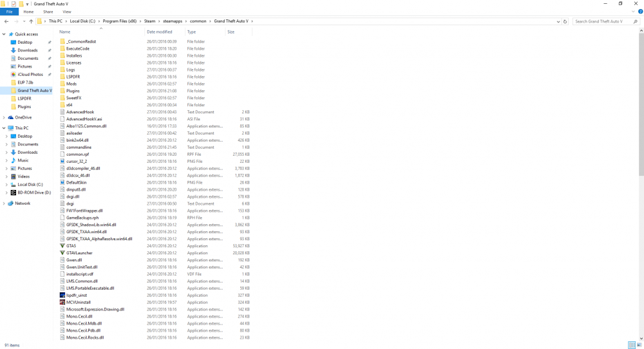Switch to large icons view layout

tap(639, 345)
